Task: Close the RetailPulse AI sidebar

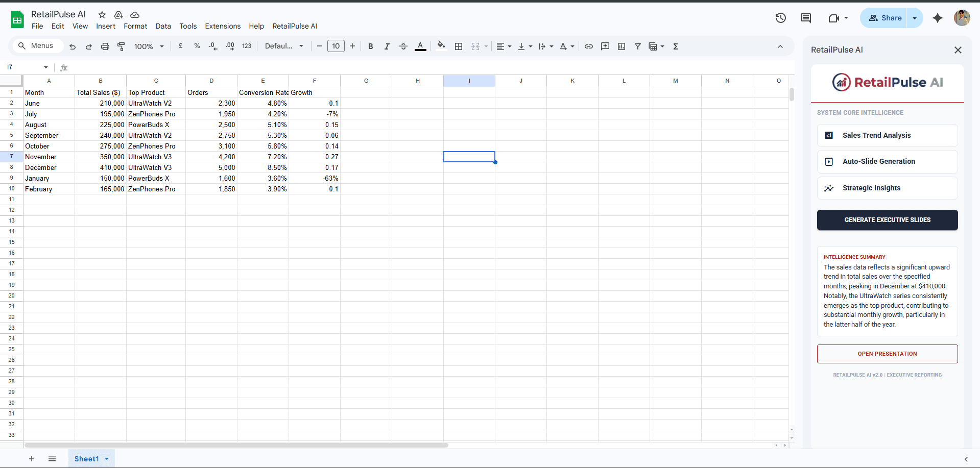Action: [x=958, y=50]
